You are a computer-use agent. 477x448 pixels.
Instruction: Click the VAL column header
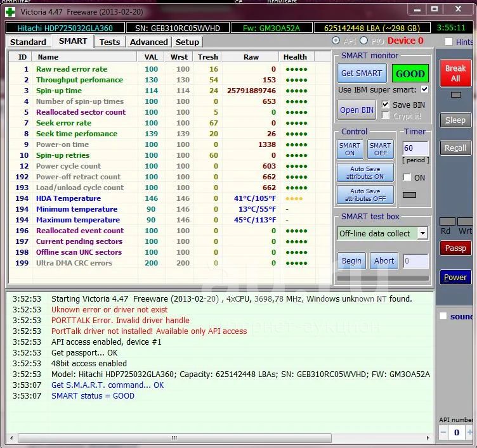click(151, 57)
